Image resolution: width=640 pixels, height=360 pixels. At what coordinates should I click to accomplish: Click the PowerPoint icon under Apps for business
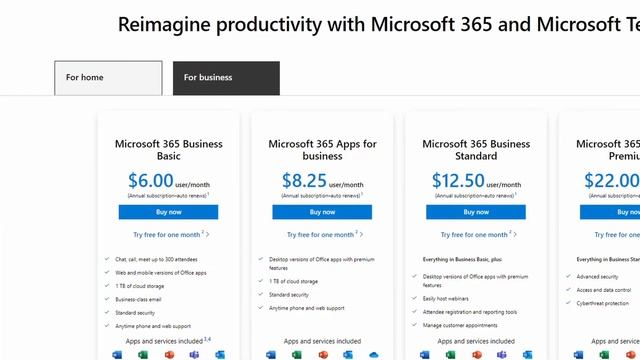coord(323,355)
